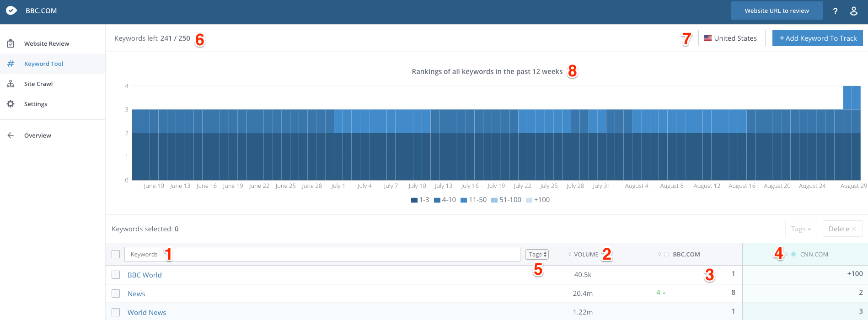Screen dimensions: 868x320
Task: Click the August 29 axis label
Action: pos(853,186)
